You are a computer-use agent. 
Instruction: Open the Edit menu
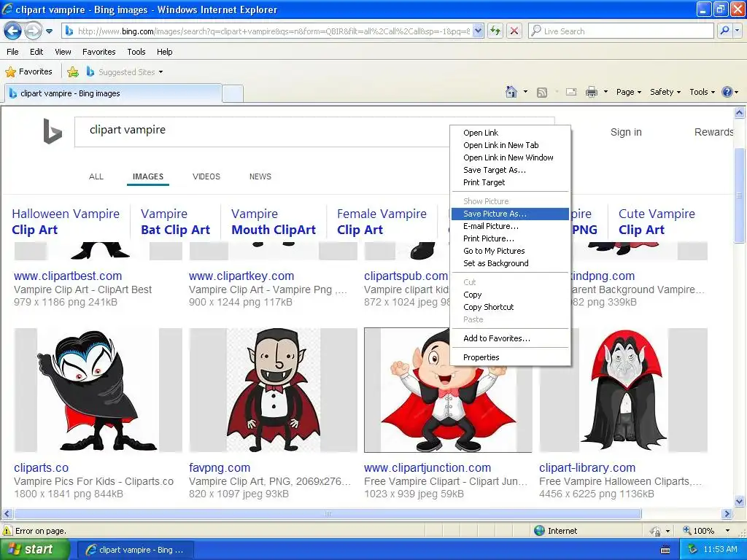tap(36, 52)
